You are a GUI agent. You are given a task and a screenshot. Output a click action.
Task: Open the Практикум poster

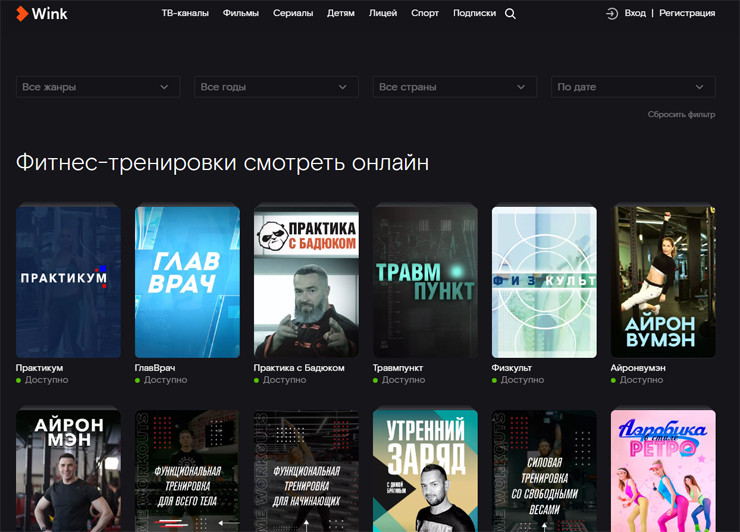click(68, 281)
